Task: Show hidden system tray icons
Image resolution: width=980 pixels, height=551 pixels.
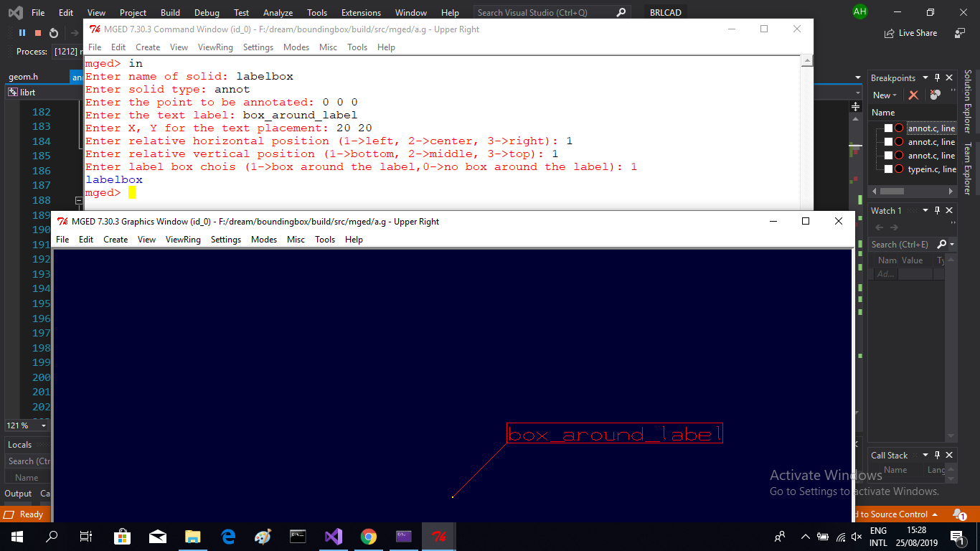Action: click(x=806, y=537)
